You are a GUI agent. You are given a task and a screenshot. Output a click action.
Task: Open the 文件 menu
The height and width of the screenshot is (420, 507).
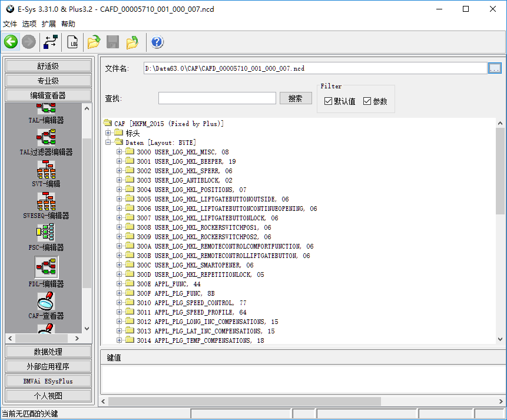click(x=9, y=24)
